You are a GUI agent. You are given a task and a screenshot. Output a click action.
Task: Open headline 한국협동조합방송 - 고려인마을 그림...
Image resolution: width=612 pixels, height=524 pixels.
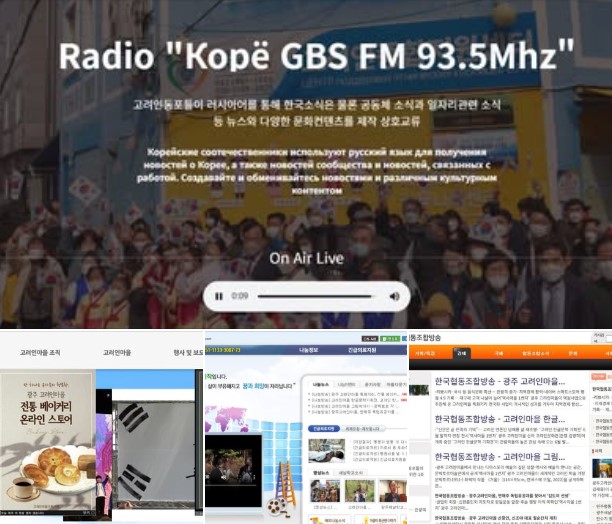pyautogui.click(x=500, y=457)
